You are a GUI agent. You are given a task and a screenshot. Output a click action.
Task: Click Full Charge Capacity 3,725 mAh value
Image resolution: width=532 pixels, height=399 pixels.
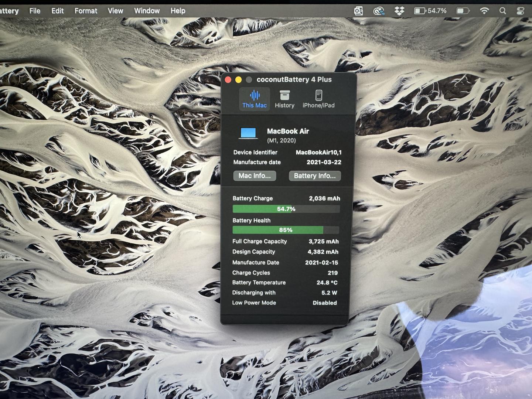(324, 241)
